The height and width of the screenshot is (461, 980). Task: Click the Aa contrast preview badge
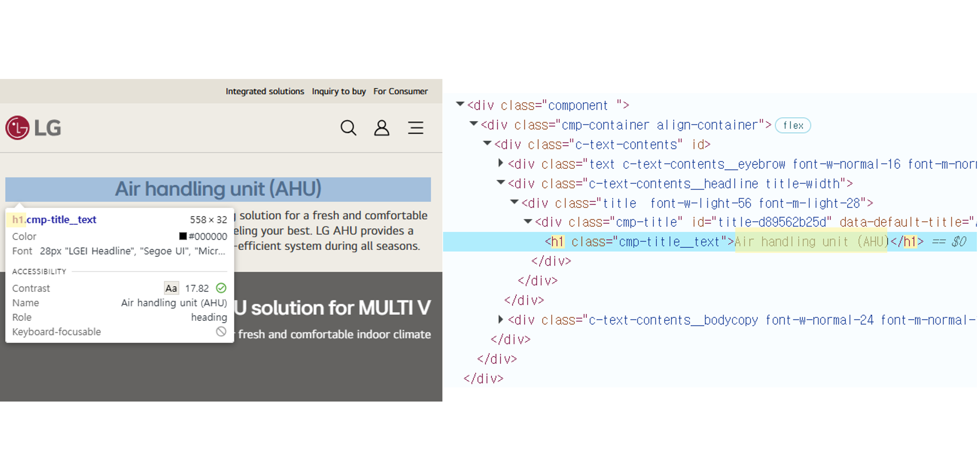pyautogui.click(x=171, y=288)
